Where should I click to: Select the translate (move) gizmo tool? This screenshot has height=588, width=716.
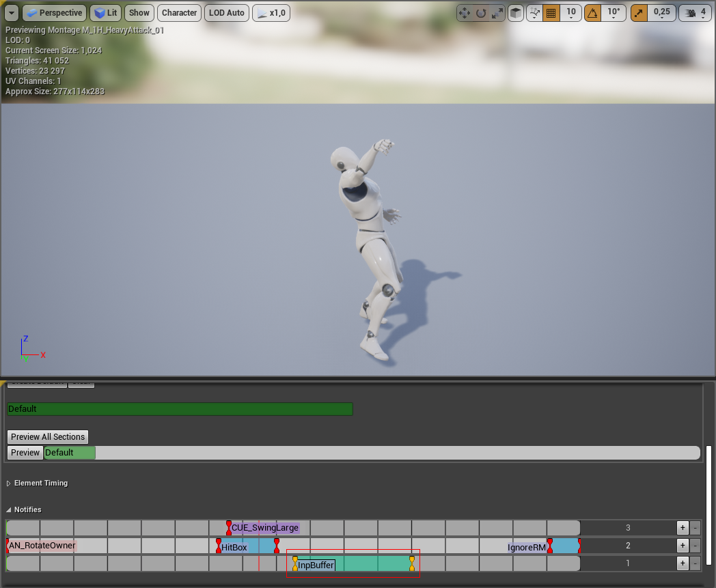pyautogui.click(x=465, y=13)
